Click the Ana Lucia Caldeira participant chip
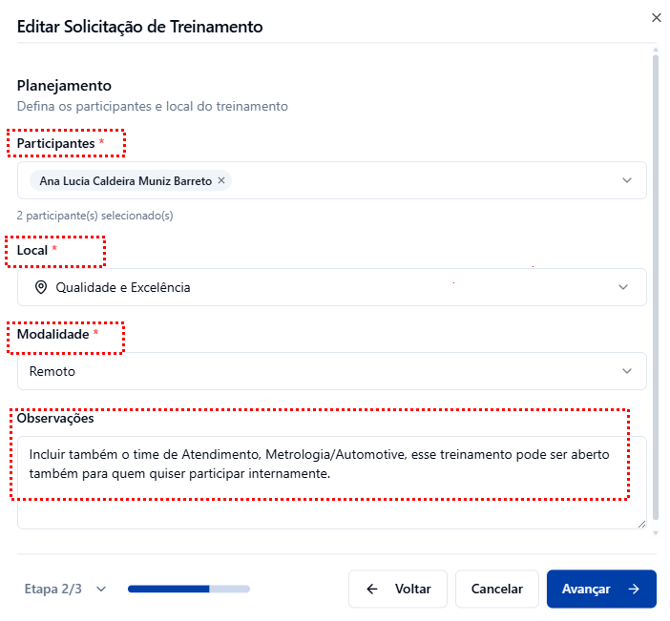Screen dimensions: 670x621 tap(125, 181)
